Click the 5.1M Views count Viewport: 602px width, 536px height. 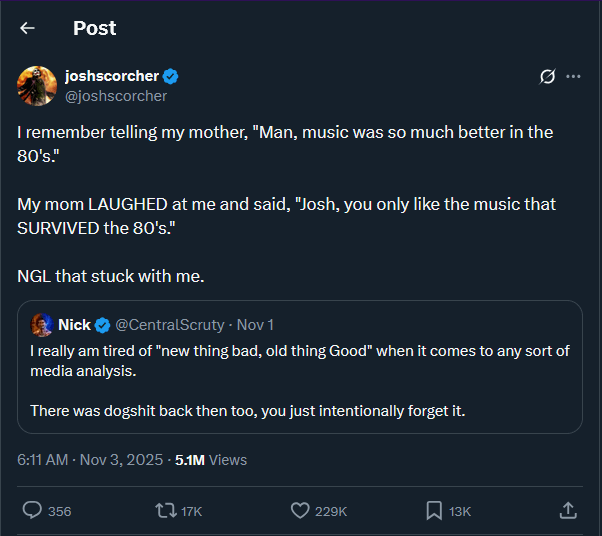[x=210, y=460]
